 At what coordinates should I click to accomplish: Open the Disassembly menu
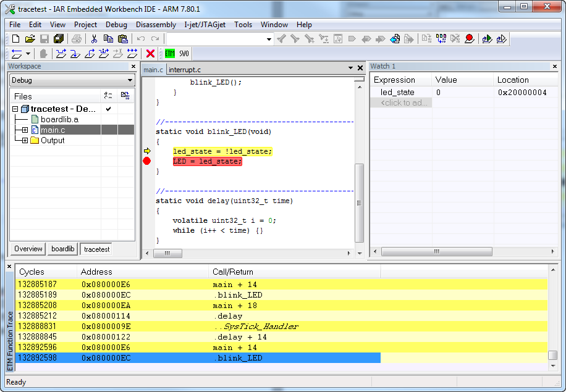[156, 25]
